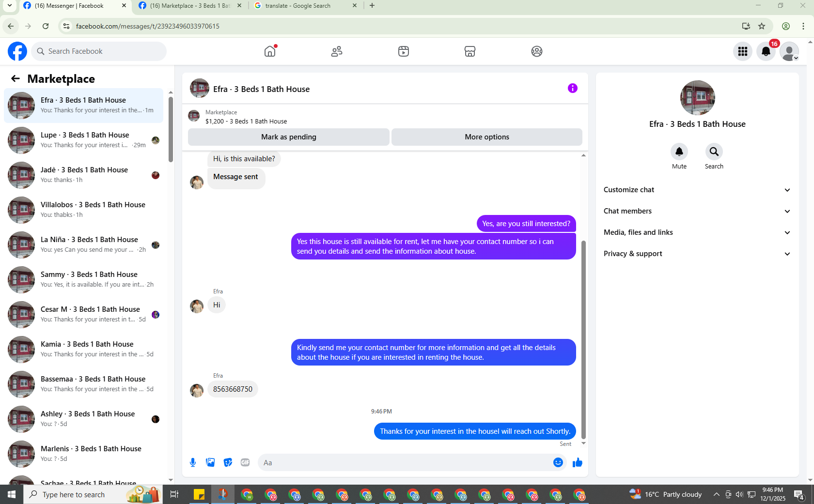This screenshot has width=814, height=504.
Task: Search within the Efra conversation
Action: click(x=714, y=152)
